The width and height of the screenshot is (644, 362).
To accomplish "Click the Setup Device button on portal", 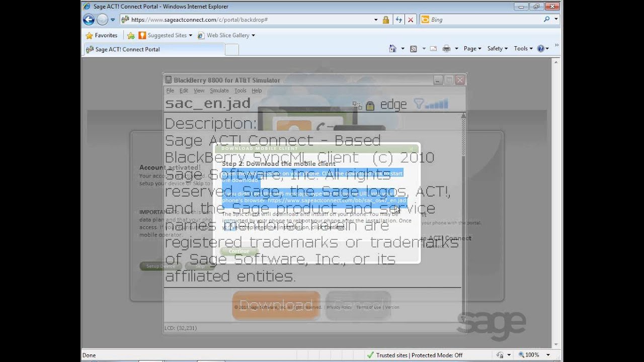I will 160,266.
